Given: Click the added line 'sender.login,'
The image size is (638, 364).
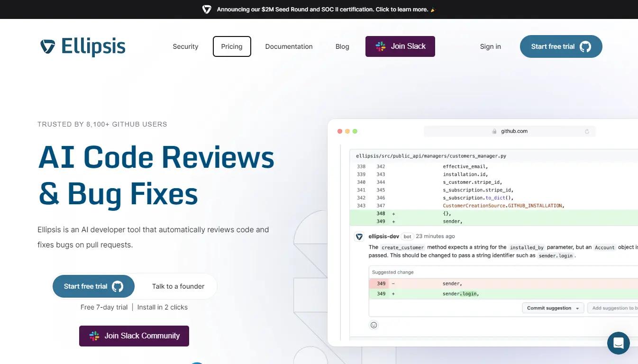Looking at the screenshot, I should (503, 294).
